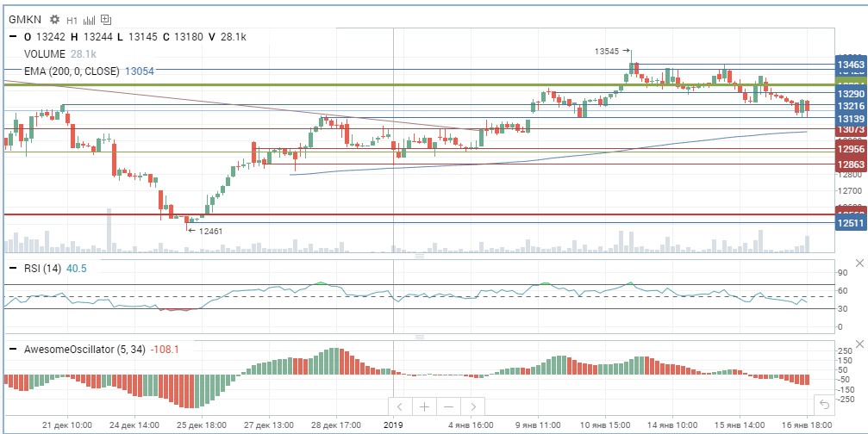Reset chart view with undo arrow
This screenshot has height=434, width=868.
pos(824,405)
